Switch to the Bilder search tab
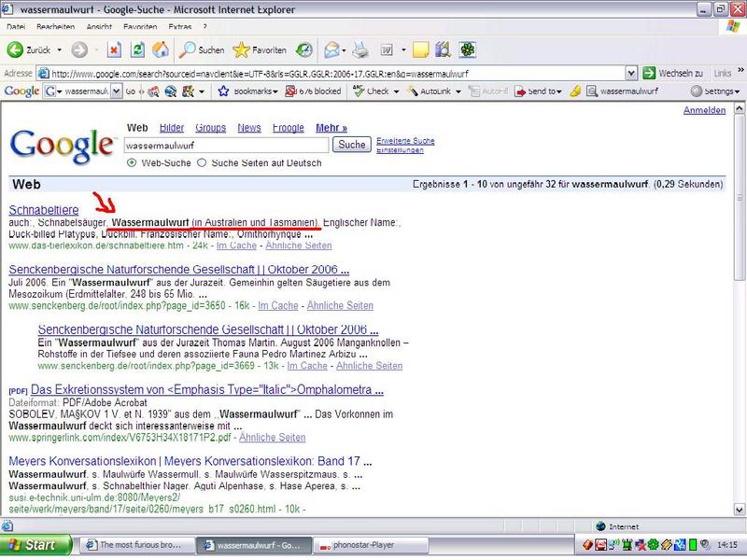747x560 pixels. pos(172,128)
